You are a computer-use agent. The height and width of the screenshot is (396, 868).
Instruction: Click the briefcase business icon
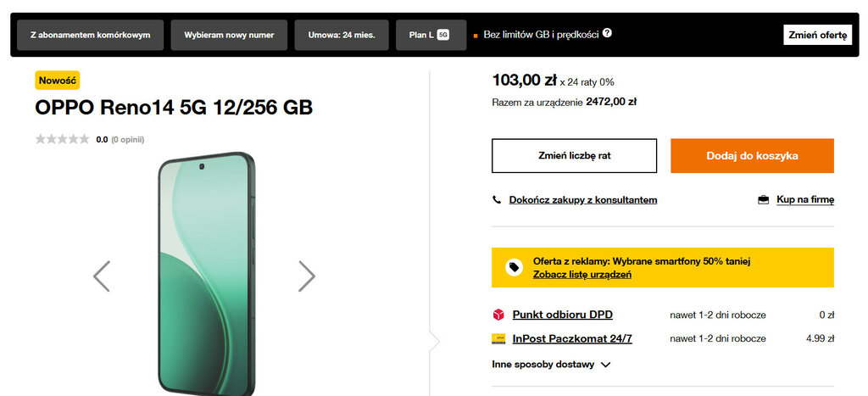(763, 200)
